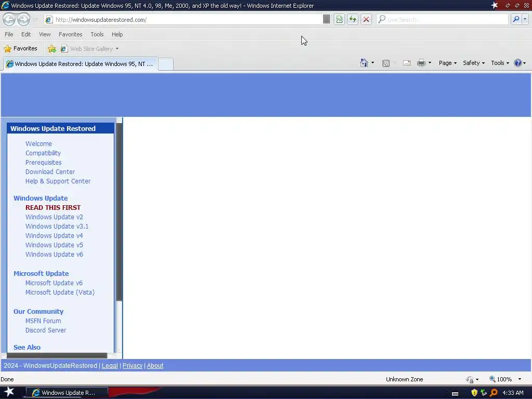532x399 pixels.
Task: Open the Windows Update v4 link
Action: [x=54, y=235]
